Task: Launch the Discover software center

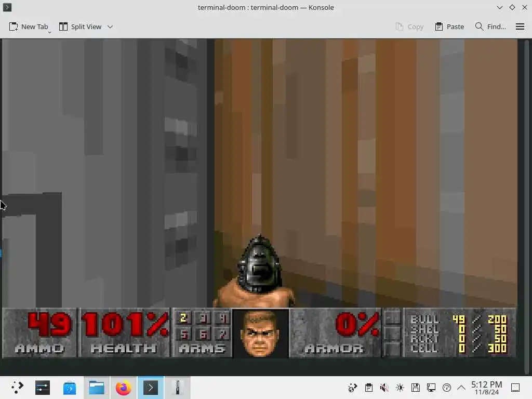Action: tap(70, 388)
